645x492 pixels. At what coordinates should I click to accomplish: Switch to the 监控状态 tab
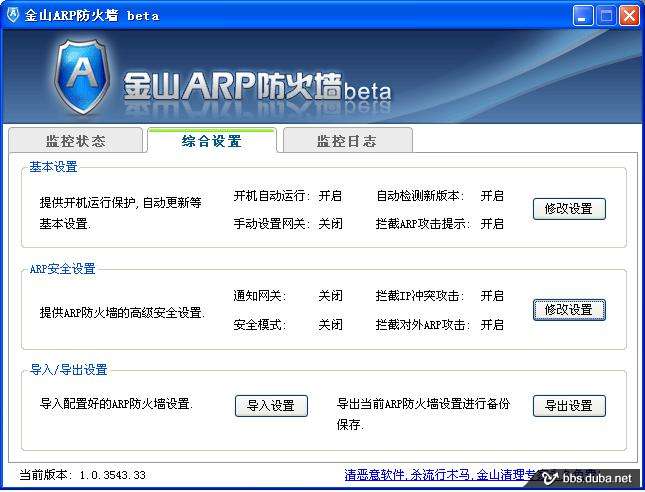(76, 141)
